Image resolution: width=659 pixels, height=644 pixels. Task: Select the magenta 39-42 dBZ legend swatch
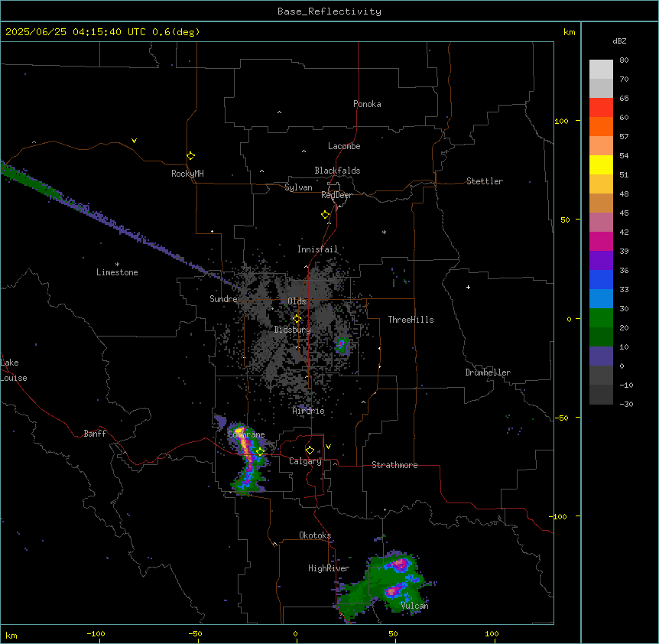pos(601,241)
